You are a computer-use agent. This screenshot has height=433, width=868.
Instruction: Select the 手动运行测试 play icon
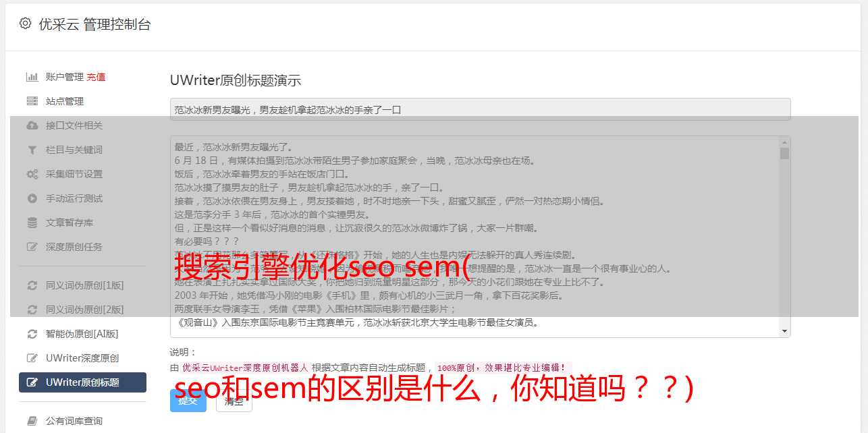[x=32, y=198]
